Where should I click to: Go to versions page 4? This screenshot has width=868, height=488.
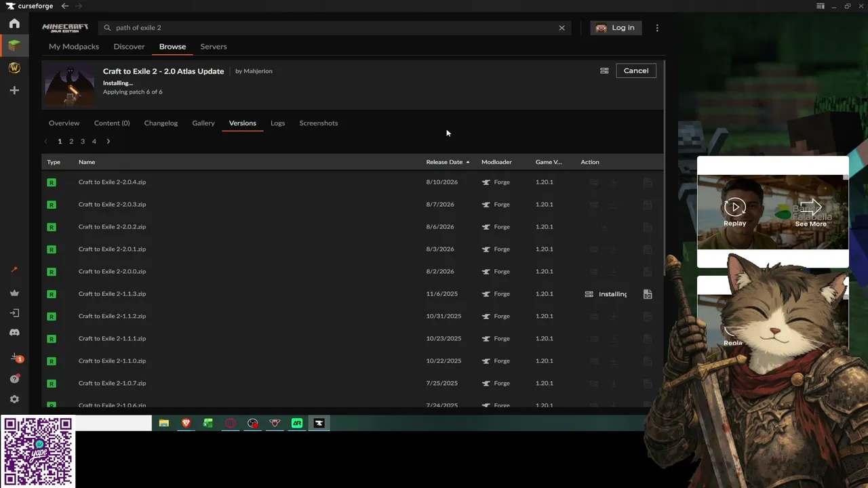coord(94,142)
